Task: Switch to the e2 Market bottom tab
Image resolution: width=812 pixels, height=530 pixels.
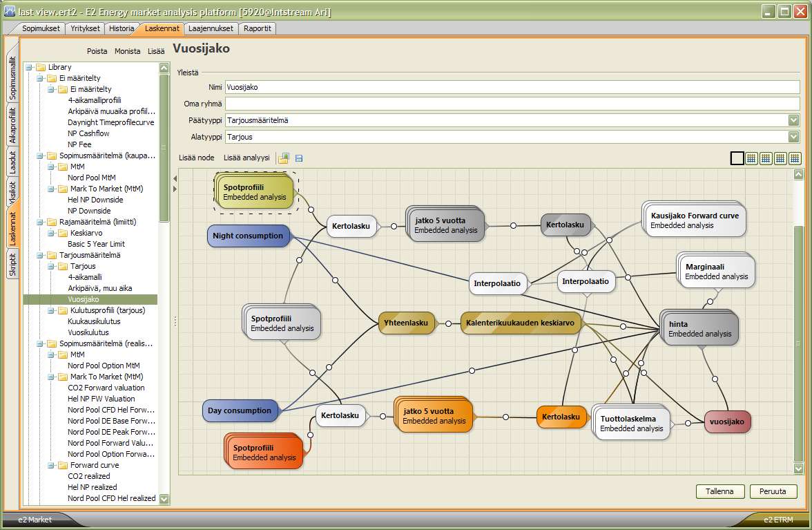Action: point(35,520)
